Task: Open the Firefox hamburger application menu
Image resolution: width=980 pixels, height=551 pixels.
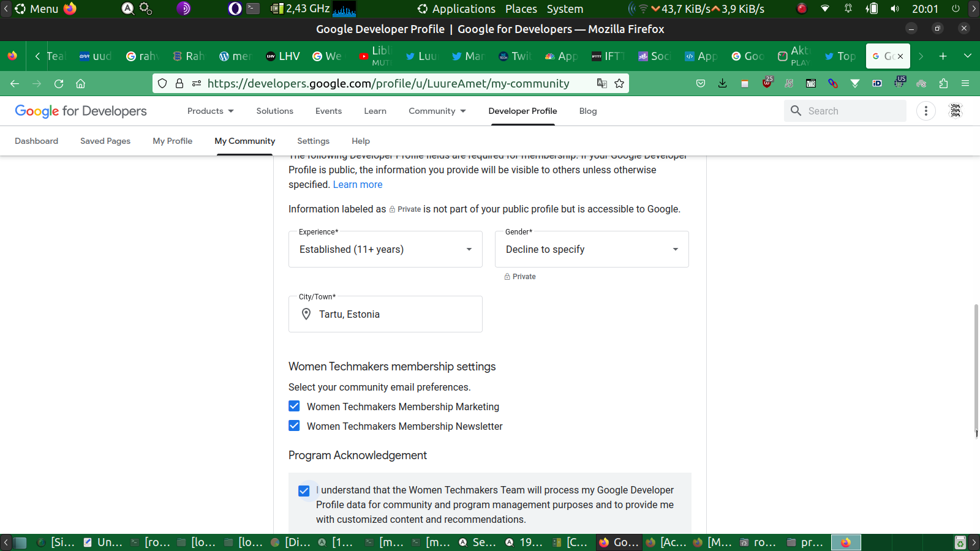Action: click(965, 83)
